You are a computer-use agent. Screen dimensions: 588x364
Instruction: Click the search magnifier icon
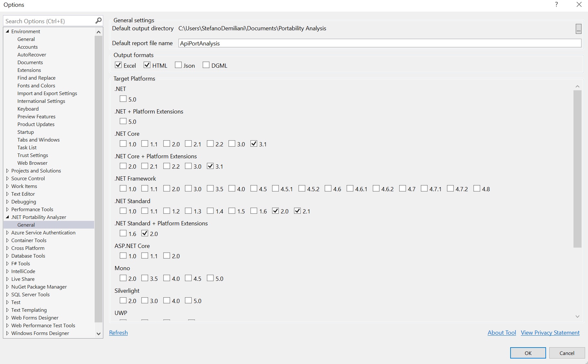[98, 21]
